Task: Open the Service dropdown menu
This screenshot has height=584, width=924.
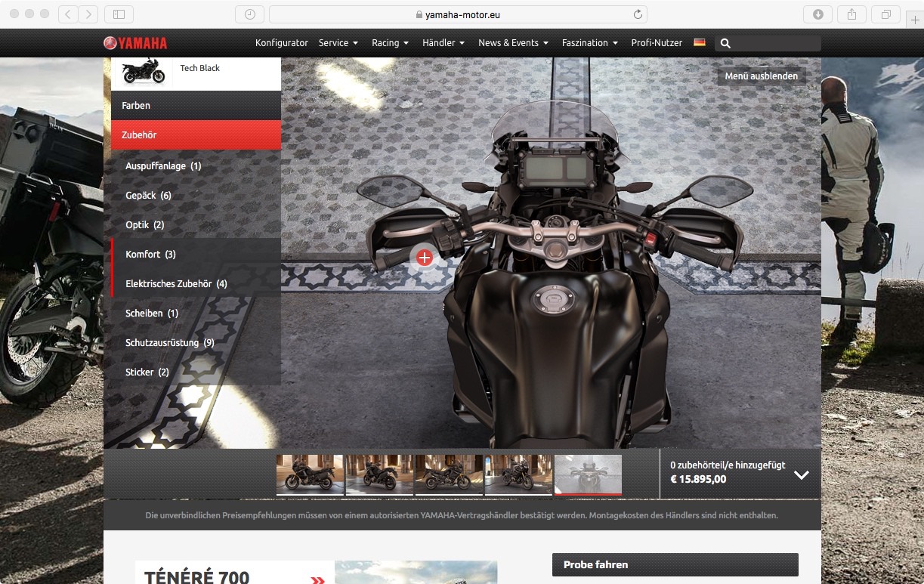Action: coord(338,43)
